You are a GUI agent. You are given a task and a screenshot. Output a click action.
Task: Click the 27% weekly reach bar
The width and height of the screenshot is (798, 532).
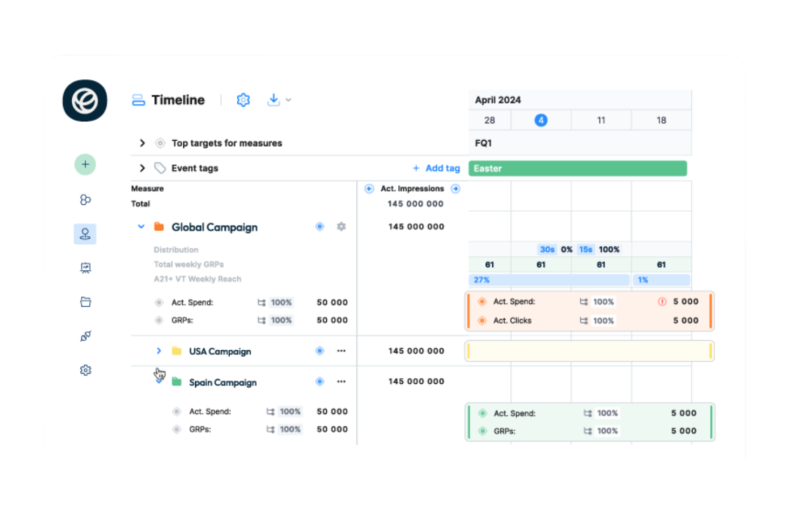[x=549, y=280]
